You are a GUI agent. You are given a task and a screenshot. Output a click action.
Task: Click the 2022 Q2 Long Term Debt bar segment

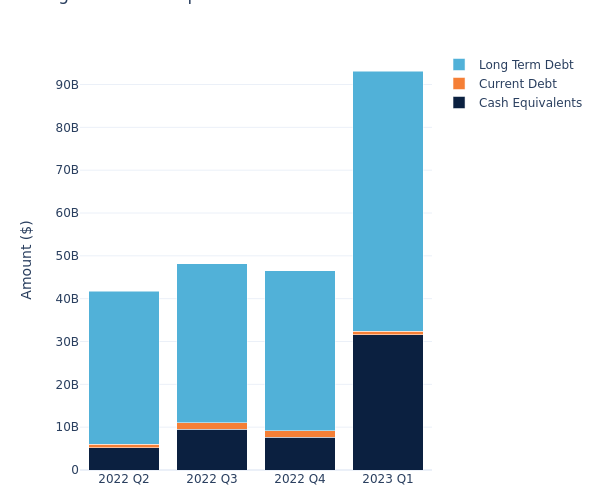124,367
